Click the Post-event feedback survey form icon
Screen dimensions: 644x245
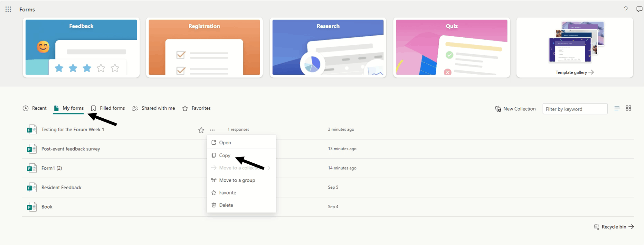coord(32,149)
